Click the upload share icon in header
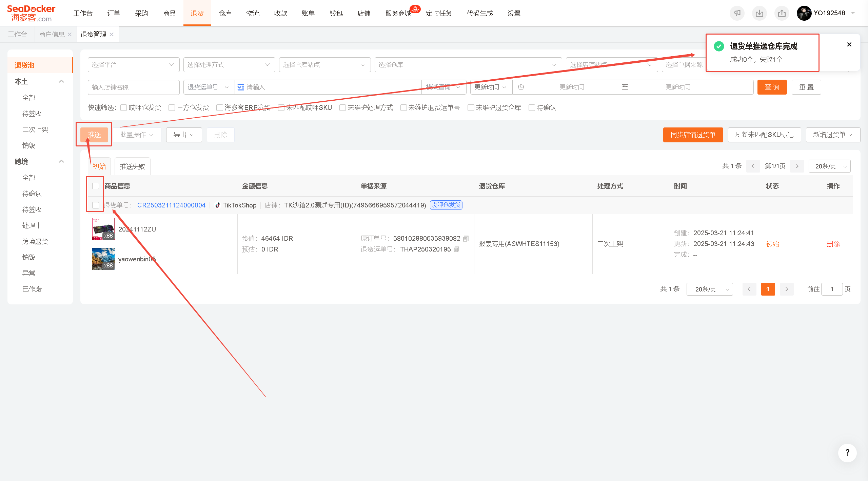This screenshot has height=481, width=868. 782,13
